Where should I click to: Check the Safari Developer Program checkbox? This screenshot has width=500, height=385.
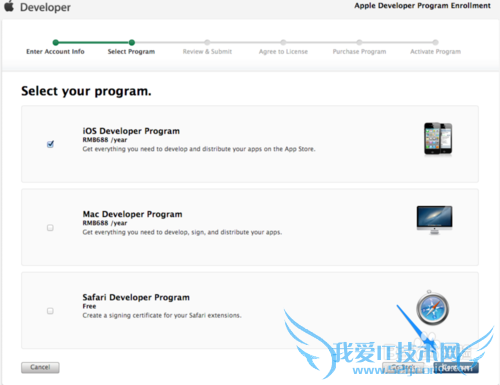click(x=50, y=311)
